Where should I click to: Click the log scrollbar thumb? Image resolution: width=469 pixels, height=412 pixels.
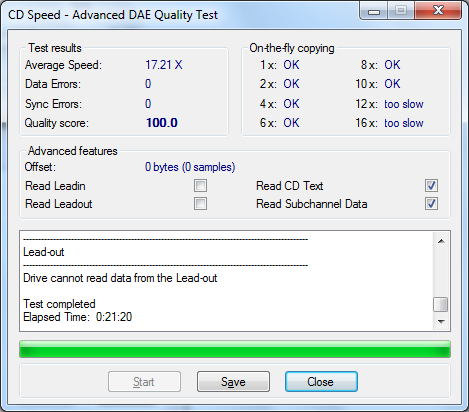click(440, 304)
